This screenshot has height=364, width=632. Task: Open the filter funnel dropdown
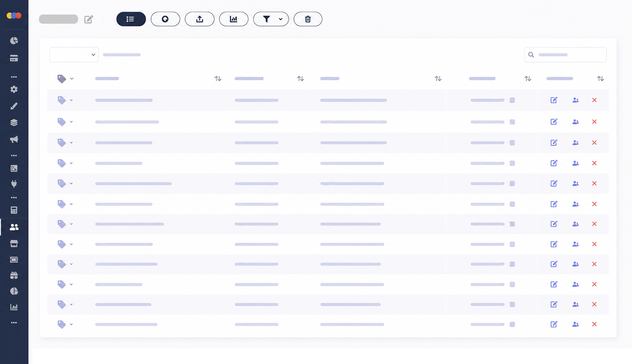(271, 19)
